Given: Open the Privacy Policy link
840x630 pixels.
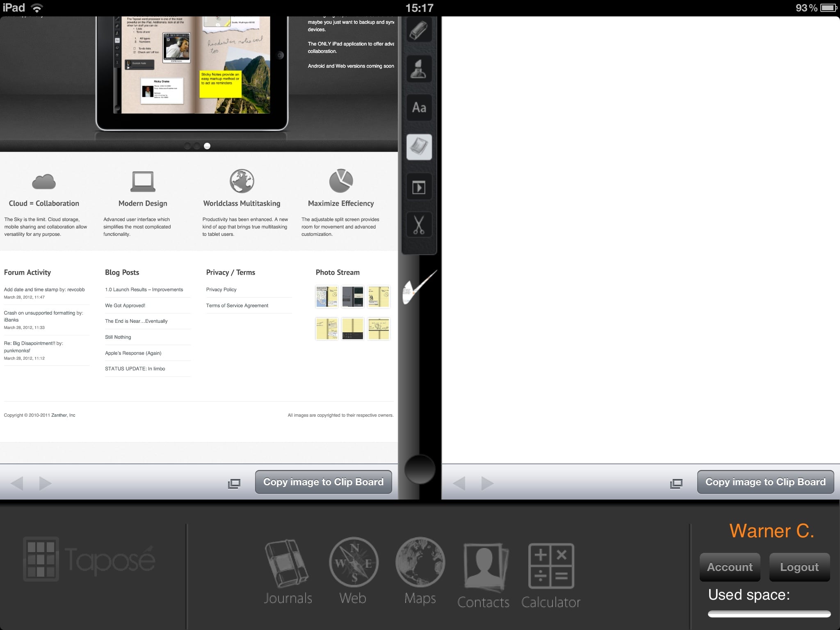Looking at the screenshot, I should coord(221,290).
